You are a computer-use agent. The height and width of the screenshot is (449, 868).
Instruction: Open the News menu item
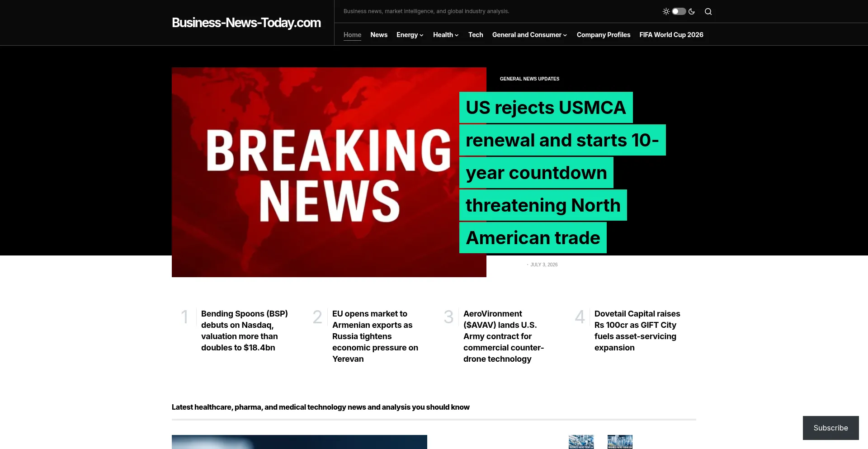(379, 35)
